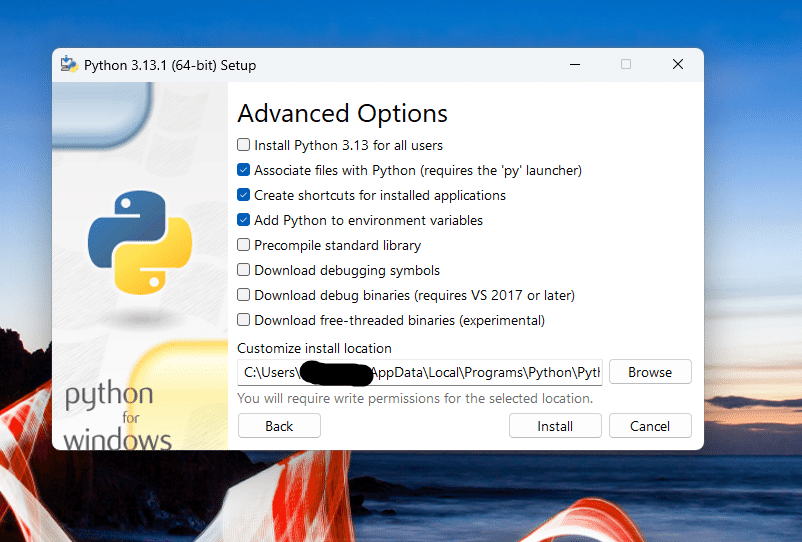Click the Python 3.13.1 (64-bit) Setup title
This screenshot has height=542, width=802.
coord(170,65)
